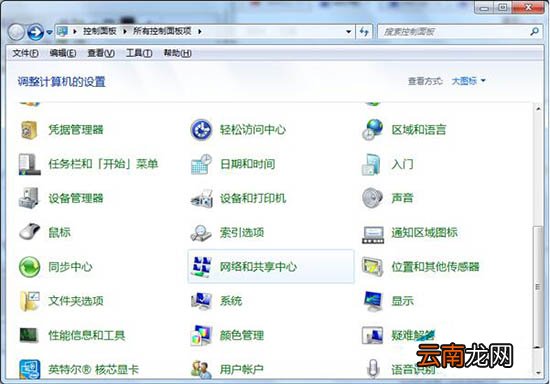This screenshot has width=550, height=384.
Task: Open the 颜色管理 text link
Action: 242,335
